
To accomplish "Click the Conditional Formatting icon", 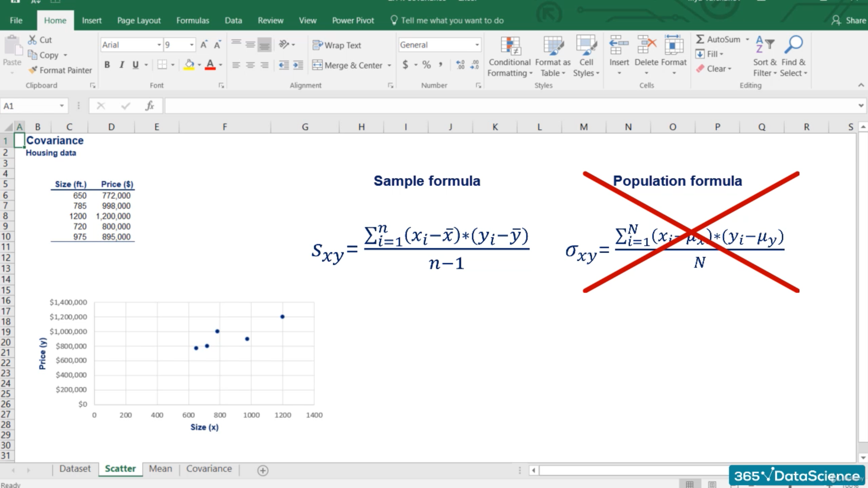I will point(510,46).
